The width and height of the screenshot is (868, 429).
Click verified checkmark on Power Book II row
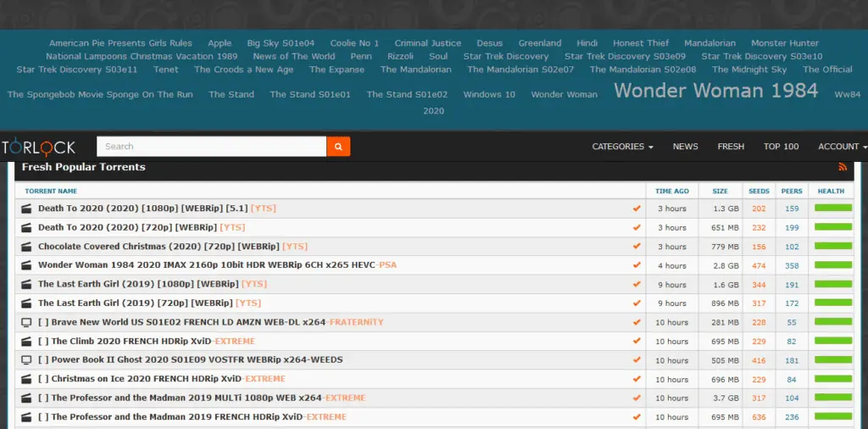tap(637, 359)
